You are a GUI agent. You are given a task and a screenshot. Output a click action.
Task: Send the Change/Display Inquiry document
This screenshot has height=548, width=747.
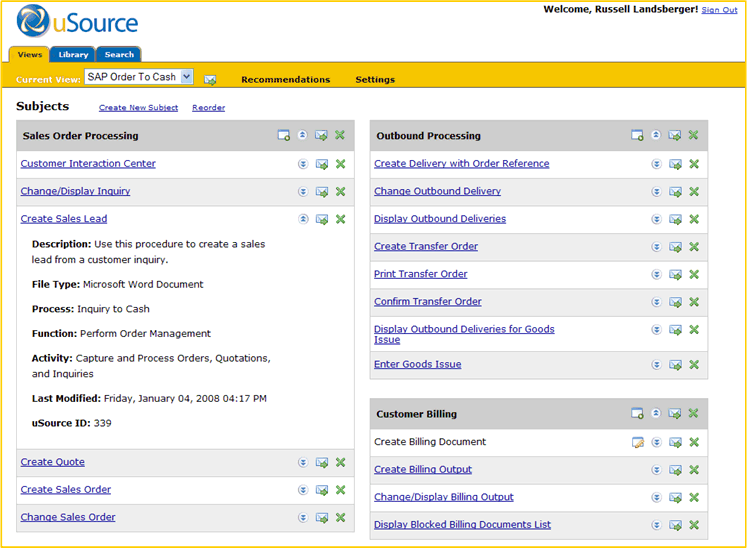pos(322,192)
